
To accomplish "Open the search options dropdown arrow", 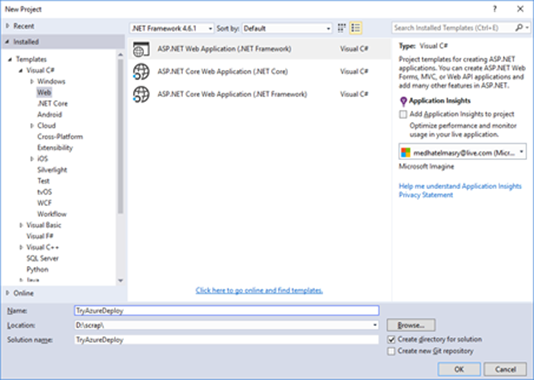I will (x=527, y=28).
